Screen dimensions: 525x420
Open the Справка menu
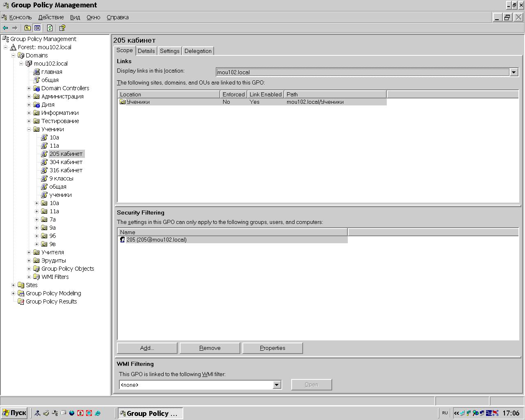tap(118, 17)
